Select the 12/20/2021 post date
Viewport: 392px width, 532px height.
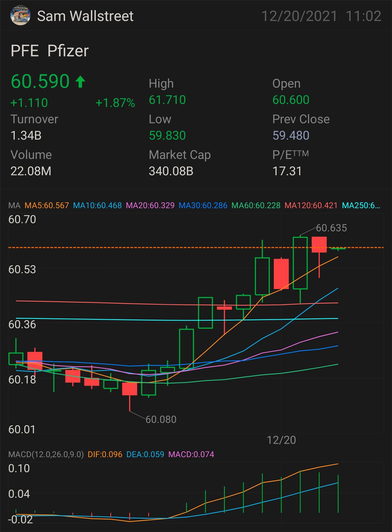pos(299,16)
